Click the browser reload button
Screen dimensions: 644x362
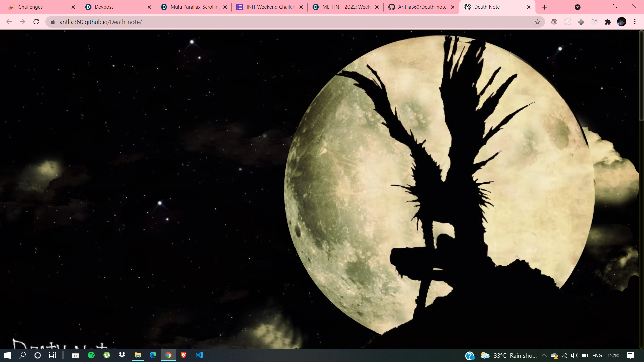[36, 22]
